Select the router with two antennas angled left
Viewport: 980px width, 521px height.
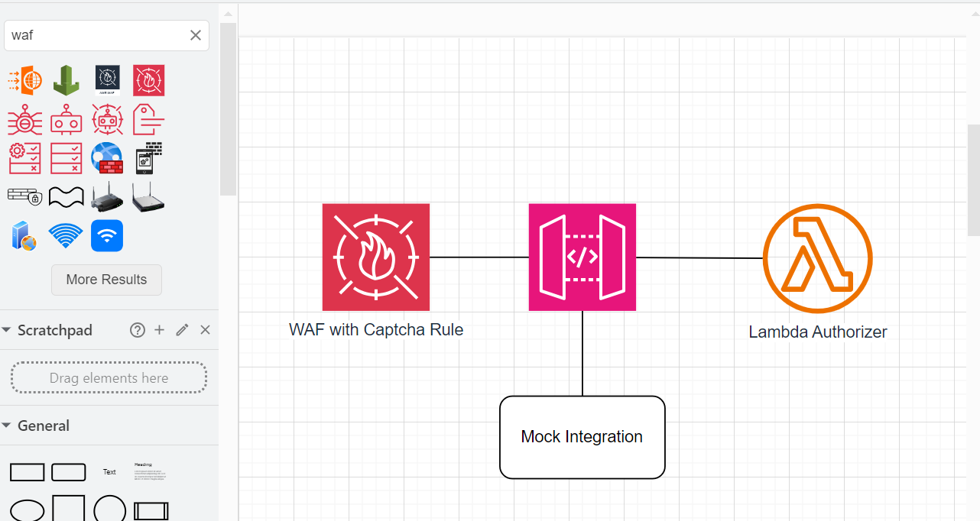click(107, 197)
